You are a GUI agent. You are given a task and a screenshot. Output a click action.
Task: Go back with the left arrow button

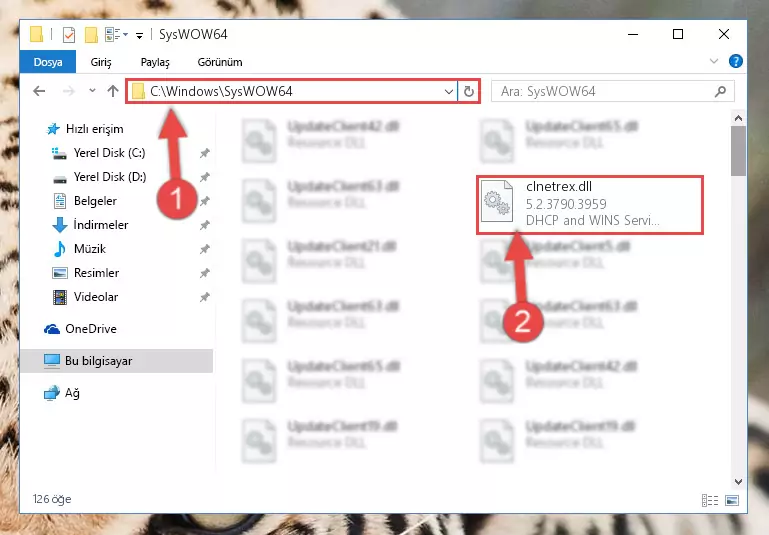[x=39, y=91]
